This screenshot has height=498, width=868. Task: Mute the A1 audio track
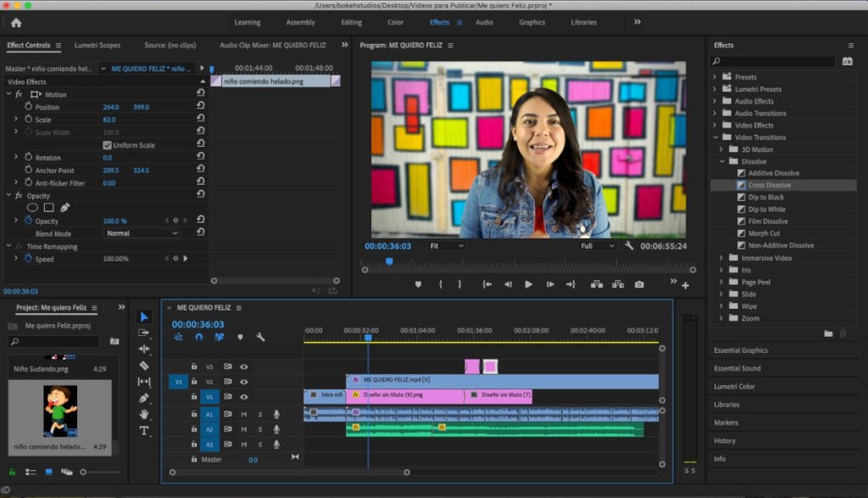[x=243, y=414]
